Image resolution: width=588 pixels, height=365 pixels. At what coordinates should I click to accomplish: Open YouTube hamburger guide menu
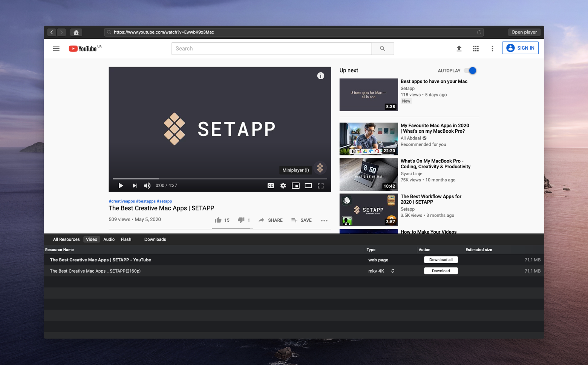[56, 49]
